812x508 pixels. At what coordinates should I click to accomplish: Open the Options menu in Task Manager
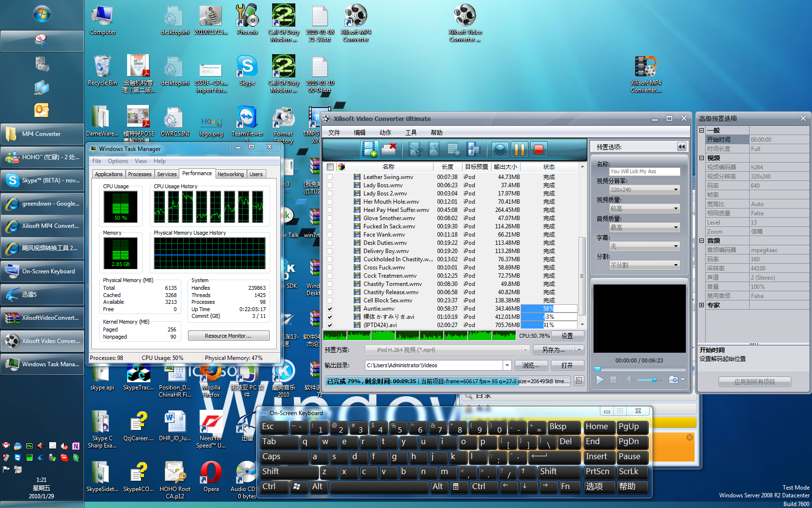pos(118,161)
